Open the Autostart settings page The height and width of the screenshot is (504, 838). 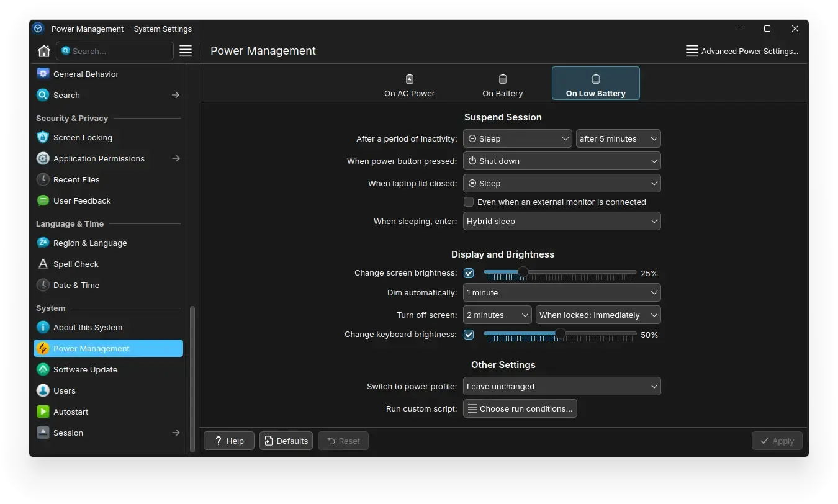(x=108, y=412)
